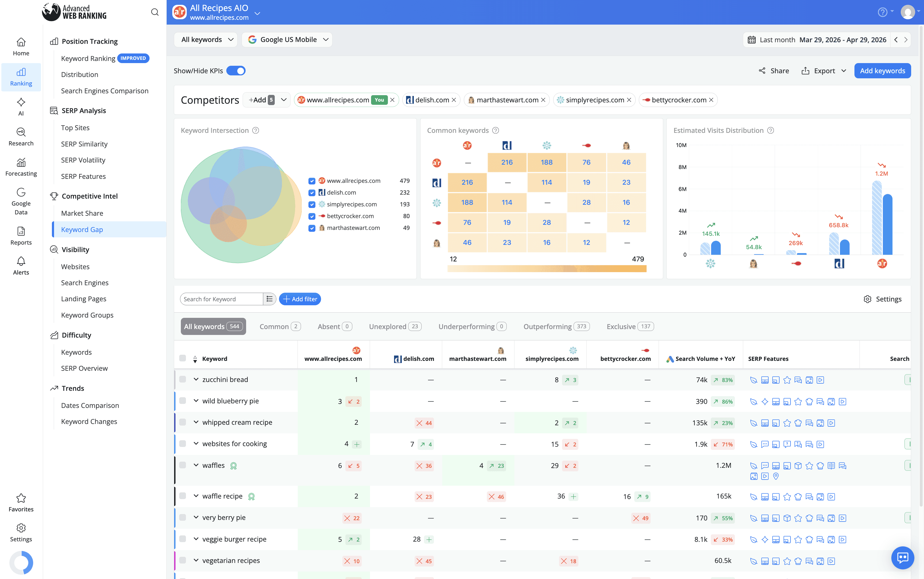The height and width of the screenshot is (579, 924).
Task: Uncheck bettycrocker.com in intersection legend
Action: pos(312,216)
